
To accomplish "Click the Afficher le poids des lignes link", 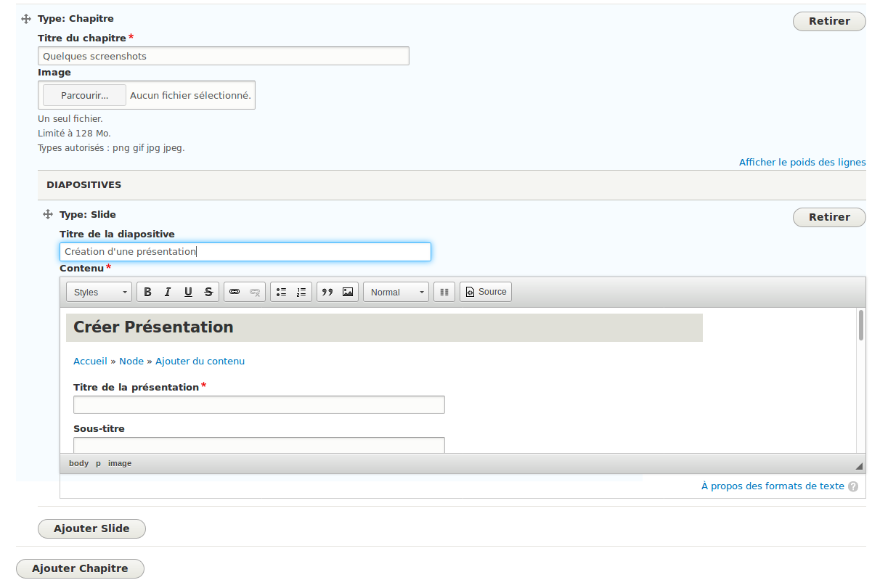I will [x=802, y=163].
